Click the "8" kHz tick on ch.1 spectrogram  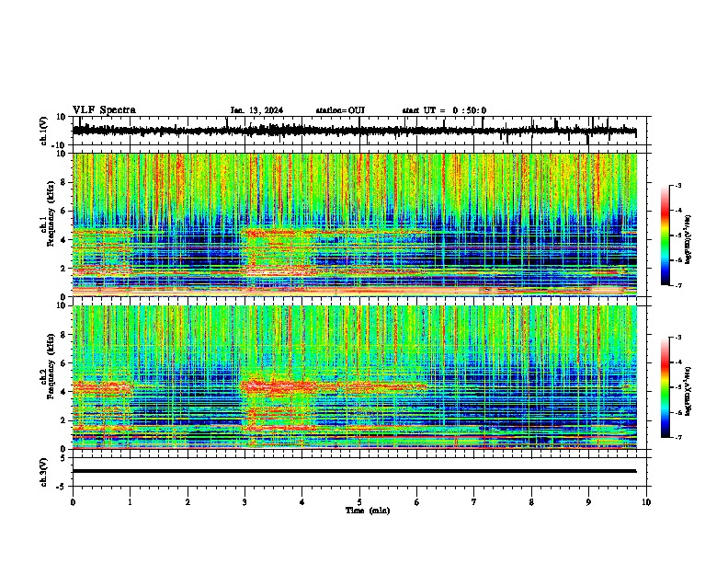[64, 182]
